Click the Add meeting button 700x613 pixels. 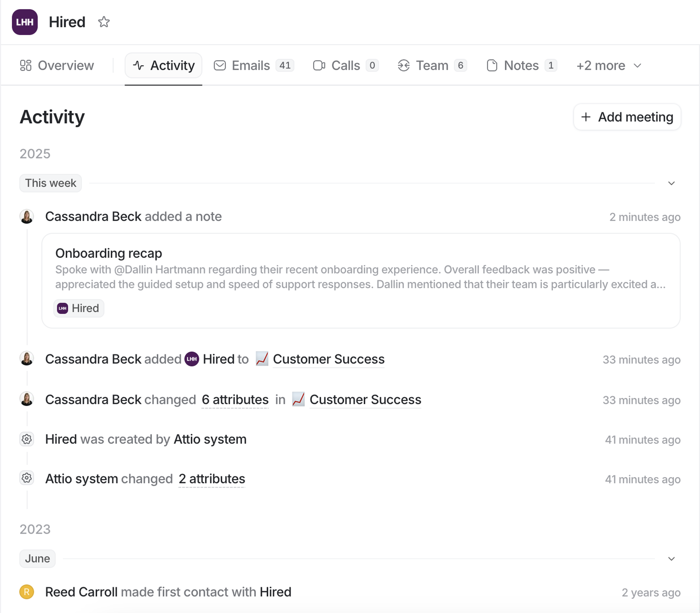point(627,117)
